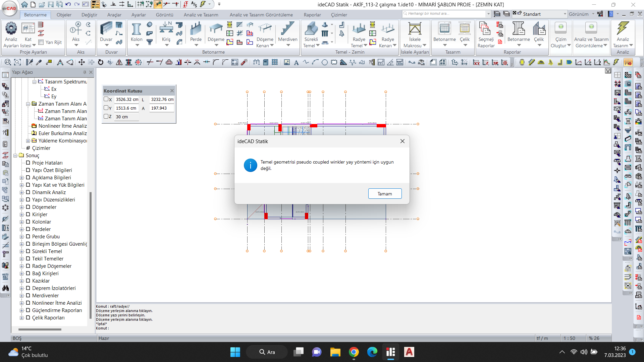Open the Standart layer dropdown
This screenshot has height=362, width=644.
tap(565, 14)
